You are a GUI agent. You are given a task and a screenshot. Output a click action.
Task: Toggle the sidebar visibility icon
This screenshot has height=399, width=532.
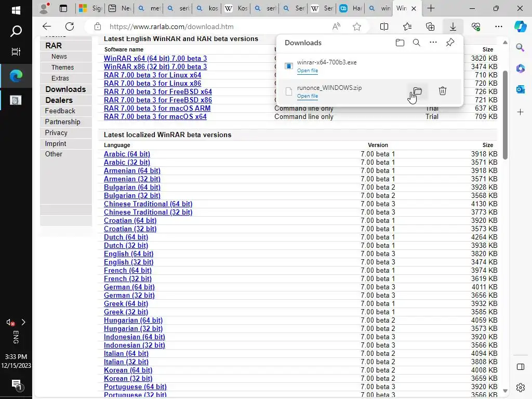pyautogui.click(x=520, y=367)
